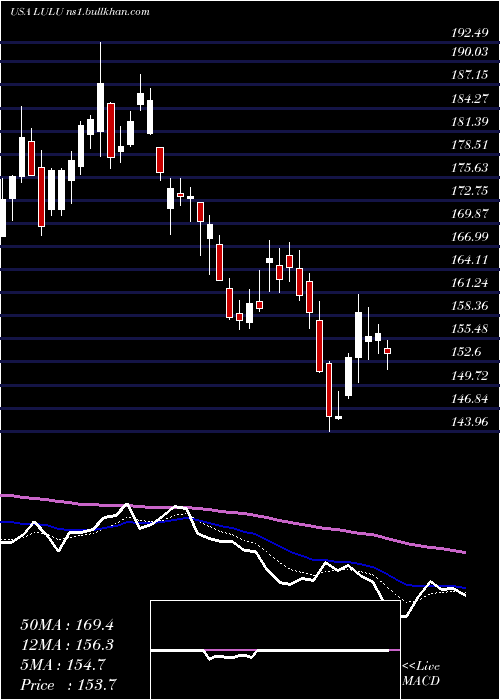Click the 146.84 price axis label

[470, 399]
